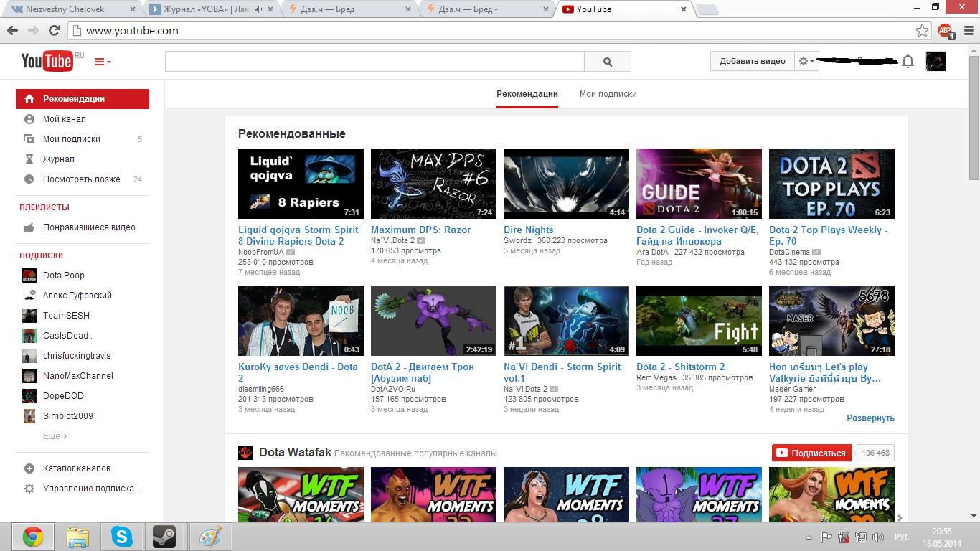
Task: Click the Добавить видео button
Action: pos(753,61)
